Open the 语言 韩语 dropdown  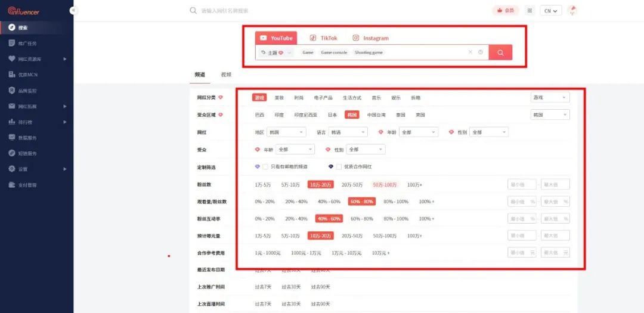point(348,132)
